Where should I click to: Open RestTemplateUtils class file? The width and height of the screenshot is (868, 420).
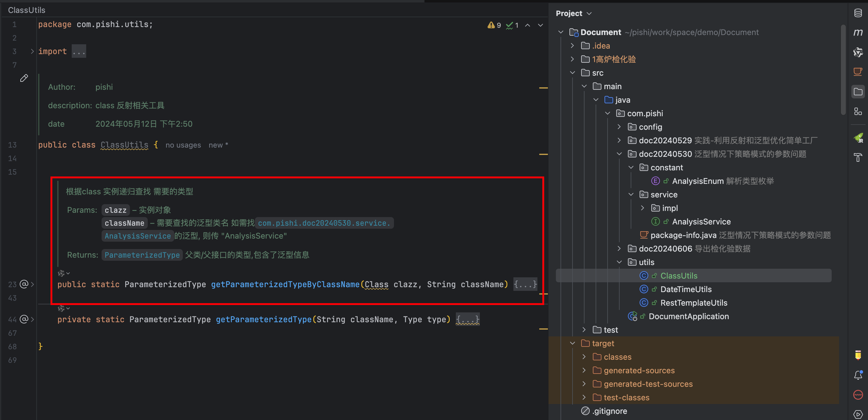[x=693, y=303]
